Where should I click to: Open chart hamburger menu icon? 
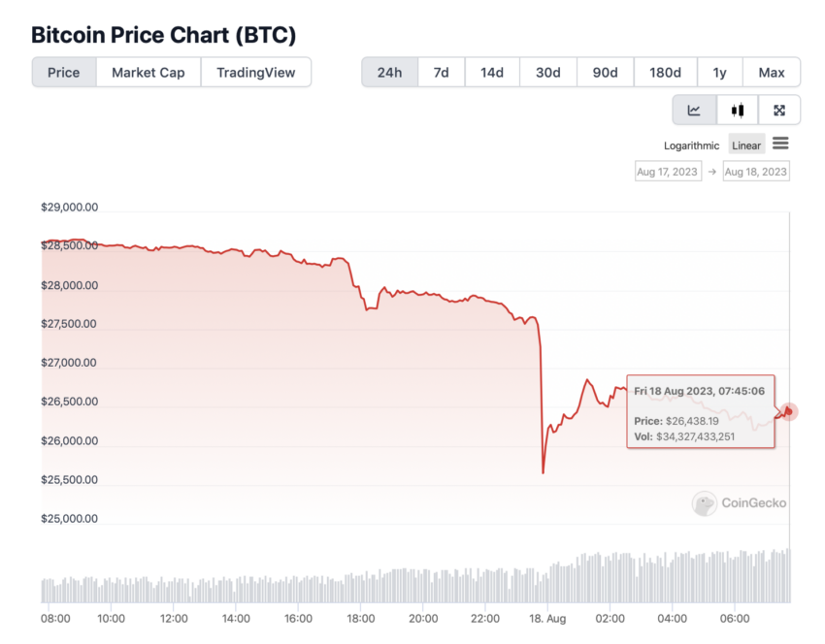pos(780,143)
